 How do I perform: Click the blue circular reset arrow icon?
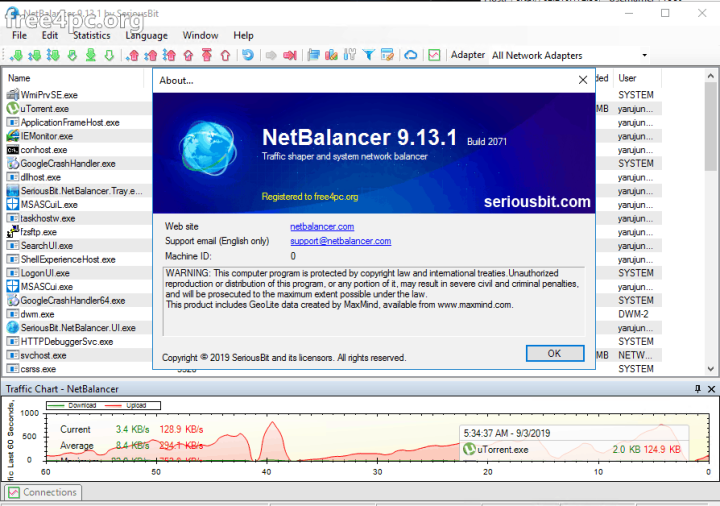(248, 55)
